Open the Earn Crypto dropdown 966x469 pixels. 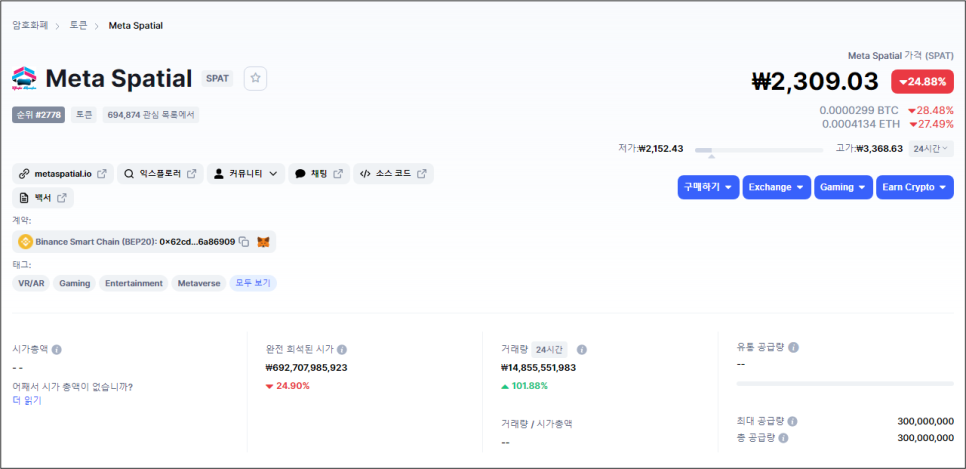tap(915, 187)
